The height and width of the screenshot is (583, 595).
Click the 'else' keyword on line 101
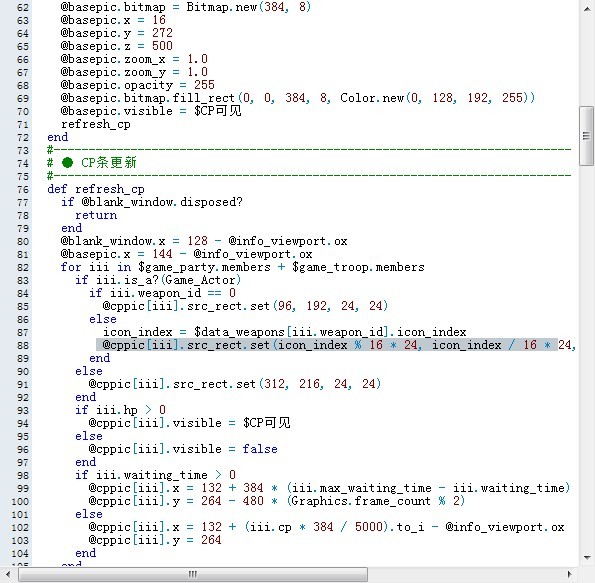(x=89, y=514)
